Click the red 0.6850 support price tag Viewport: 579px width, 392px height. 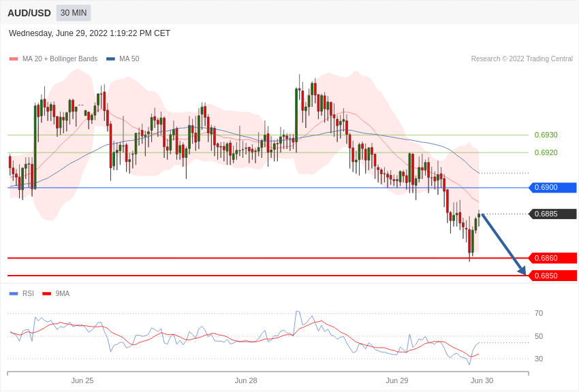coord(553,276)
